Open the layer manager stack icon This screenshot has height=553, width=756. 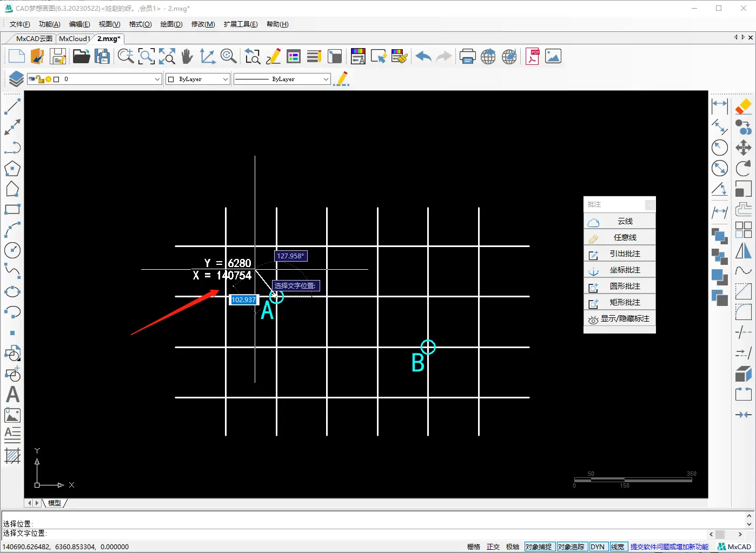tap(16, 79)
